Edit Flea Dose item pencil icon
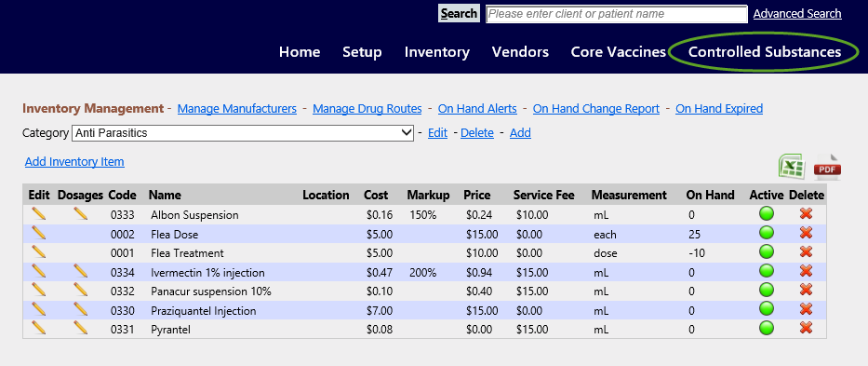Image resolution: width=868 pixels, height=366 pixels. click(39, 233)
